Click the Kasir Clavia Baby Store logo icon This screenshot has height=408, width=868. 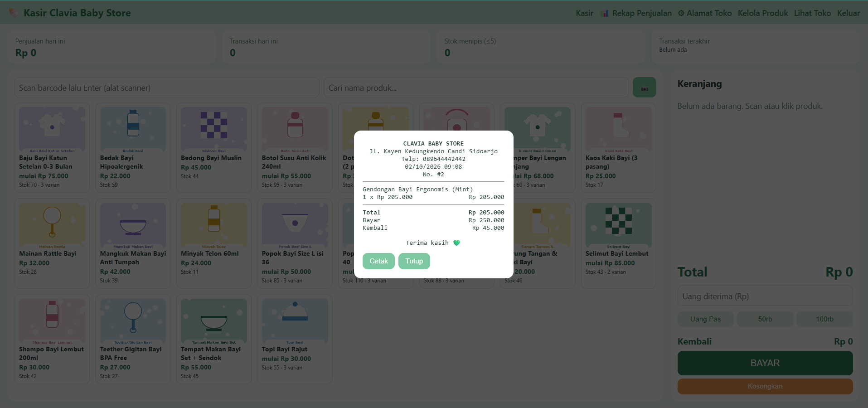tap(14, 13)
